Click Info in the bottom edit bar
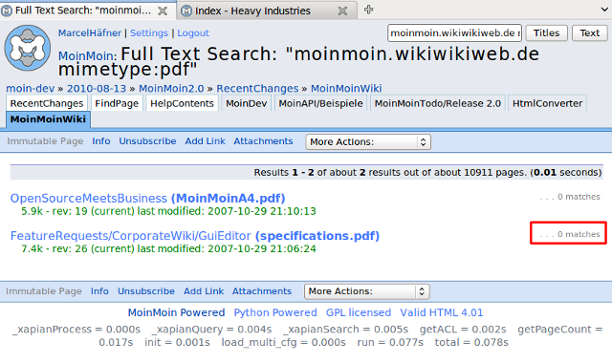Image resolution: width=612 pixels, height=364 pixels. [x=99, y=291]
